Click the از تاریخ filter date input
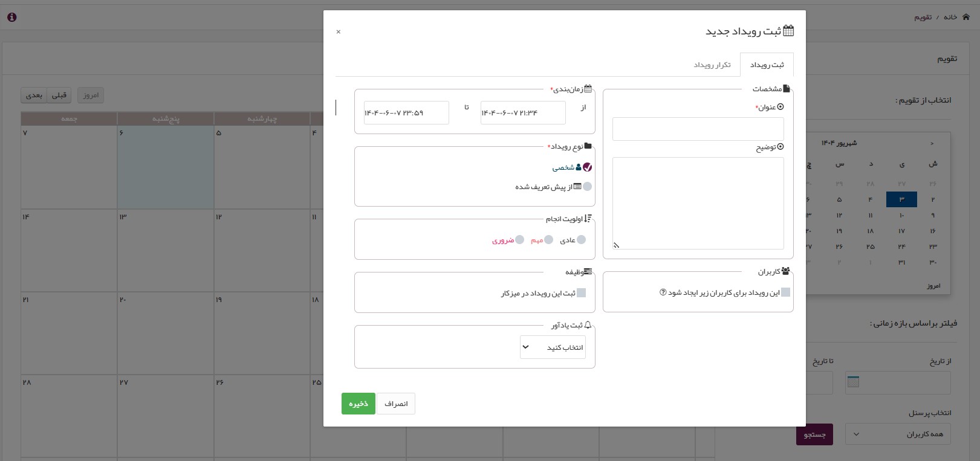This screenshot has width=980, height=461. [x=898, y=382]
